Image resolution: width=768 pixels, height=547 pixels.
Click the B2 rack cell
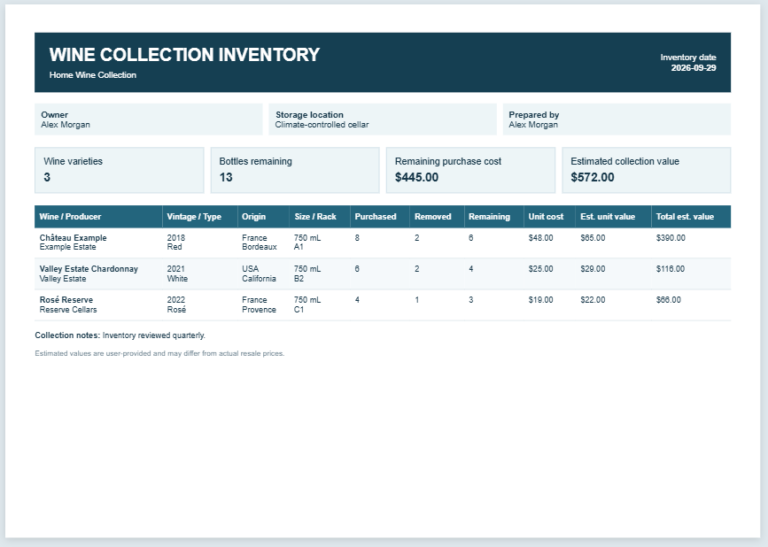(299, 278)
